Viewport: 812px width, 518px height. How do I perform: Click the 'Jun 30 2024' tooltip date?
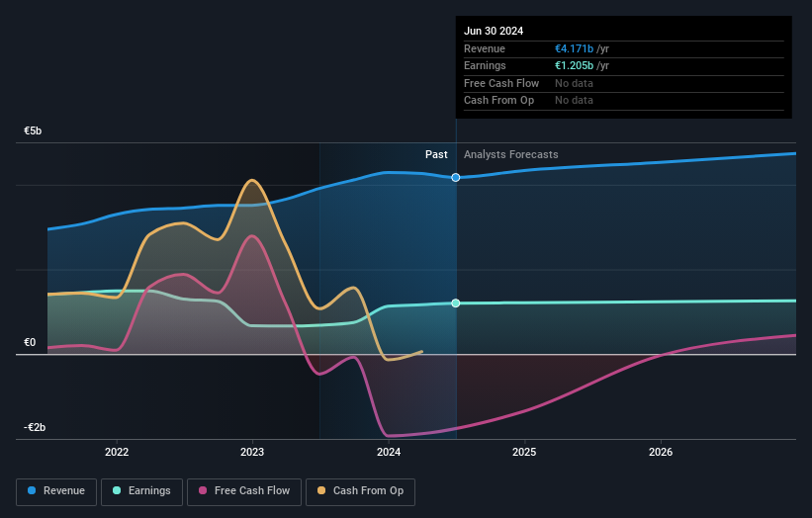pyautogui.click(x=494, y=31)
